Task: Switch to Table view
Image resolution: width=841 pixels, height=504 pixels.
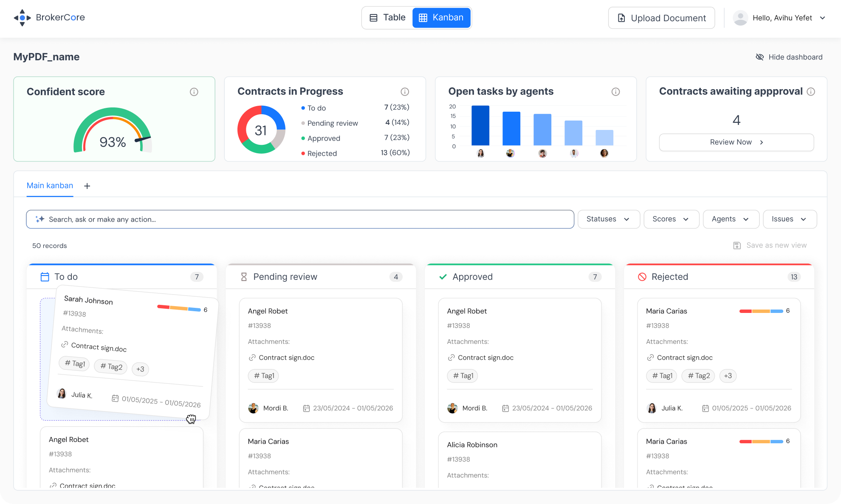Action: click(387, 18)
